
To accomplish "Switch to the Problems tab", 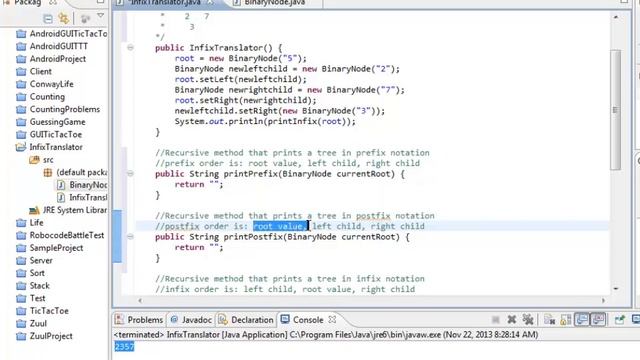I will pyautogui.click(x=139, y=320).
